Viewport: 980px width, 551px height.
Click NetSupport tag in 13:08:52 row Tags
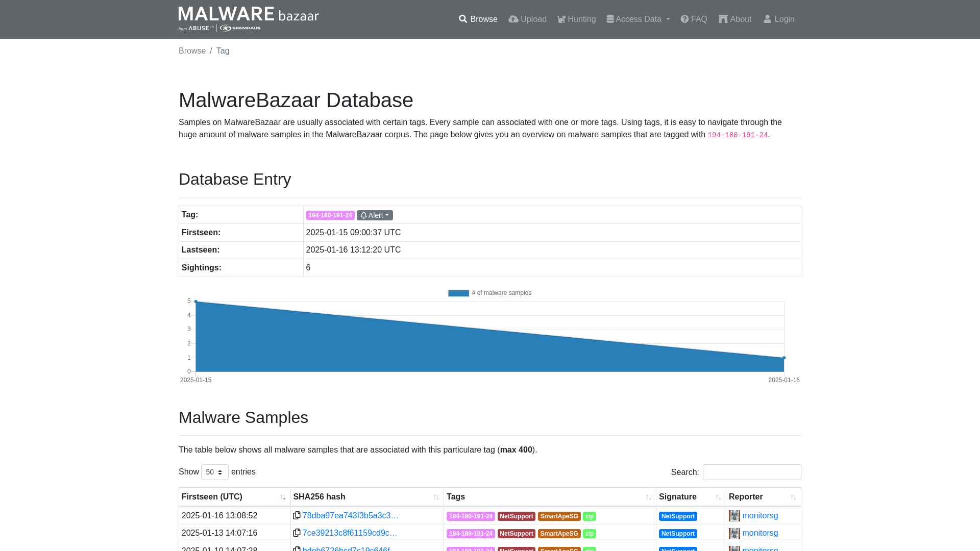point(517,516)
